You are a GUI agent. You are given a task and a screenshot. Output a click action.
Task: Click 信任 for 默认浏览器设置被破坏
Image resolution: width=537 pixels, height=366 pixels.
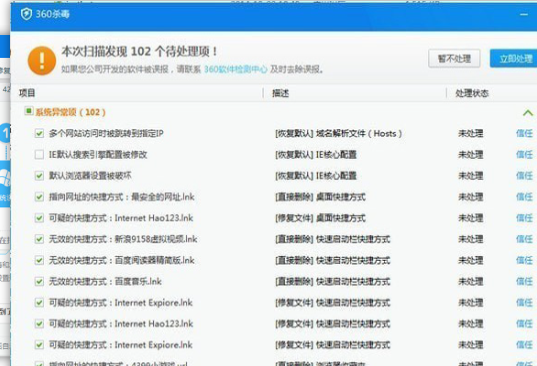524,176
